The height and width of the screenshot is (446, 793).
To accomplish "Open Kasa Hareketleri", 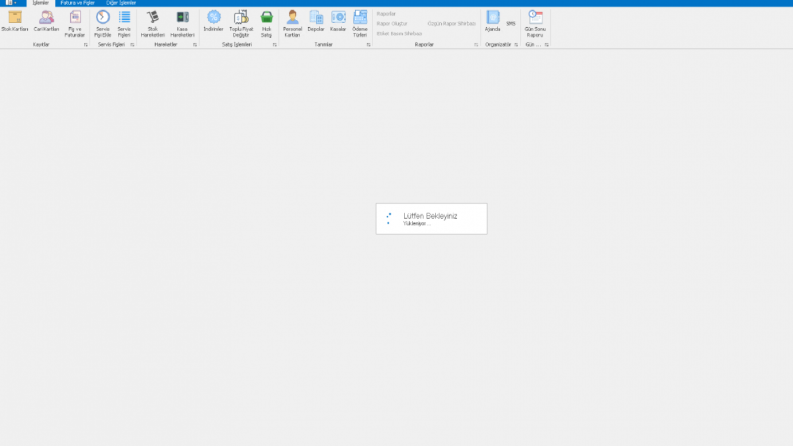I will [x=182, y=24].
